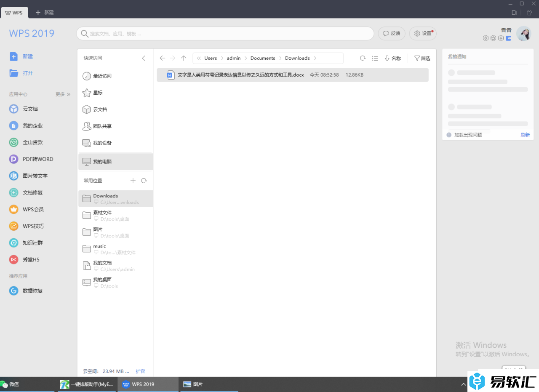The height and width of the screenshot is (392, 539).
Task: Click 扩容 to expand cloud space
Action: pyautogui.click(x=140, y=371)
